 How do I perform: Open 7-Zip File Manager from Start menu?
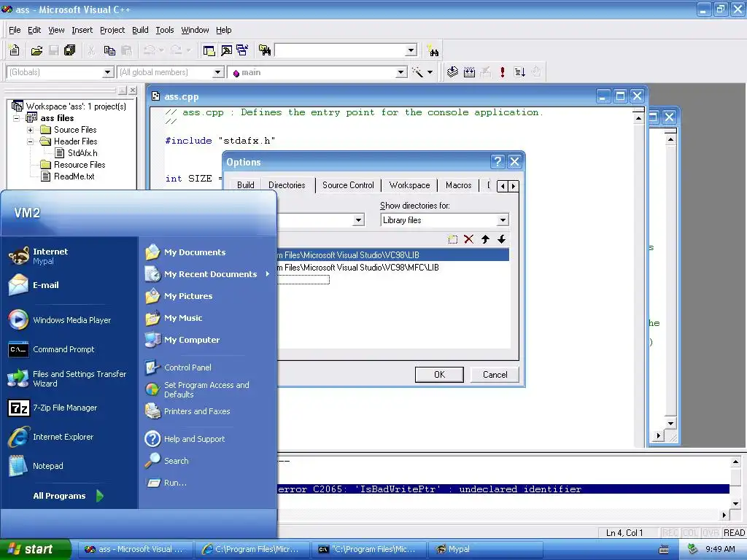pyautogui.click(x=53, y=408)
